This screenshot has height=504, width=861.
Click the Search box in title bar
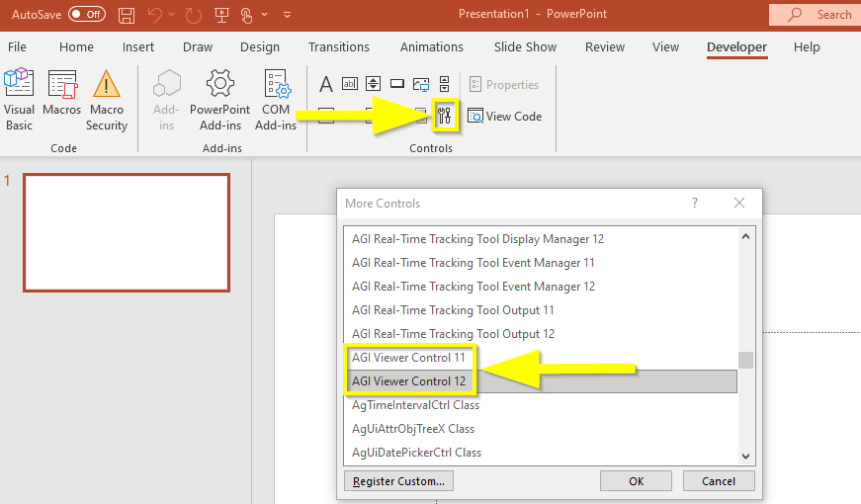point(815,15)
